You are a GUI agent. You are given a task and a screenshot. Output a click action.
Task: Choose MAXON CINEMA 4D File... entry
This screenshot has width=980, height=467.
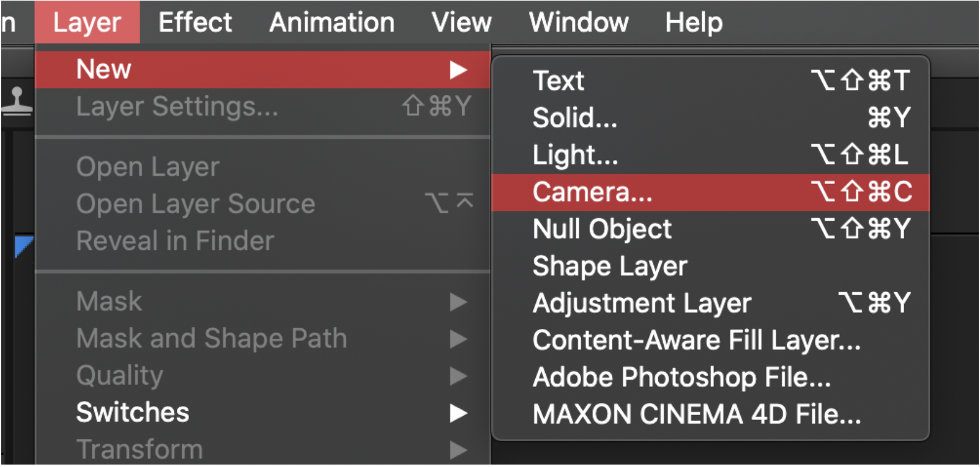711,414
